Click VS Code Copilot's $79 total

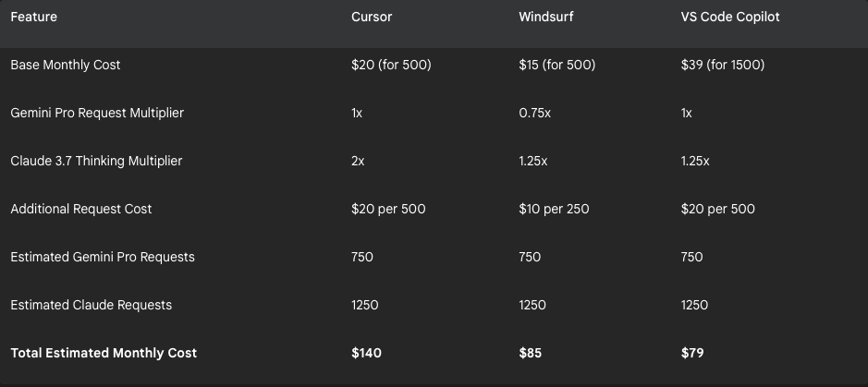point(692,353)
